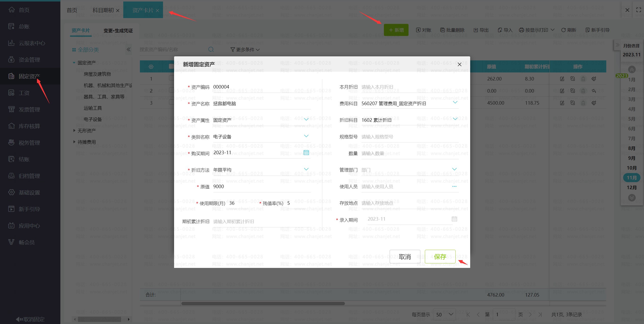The image size is (644, 324).
Task: Click the 保存 button
Action: 440,257
